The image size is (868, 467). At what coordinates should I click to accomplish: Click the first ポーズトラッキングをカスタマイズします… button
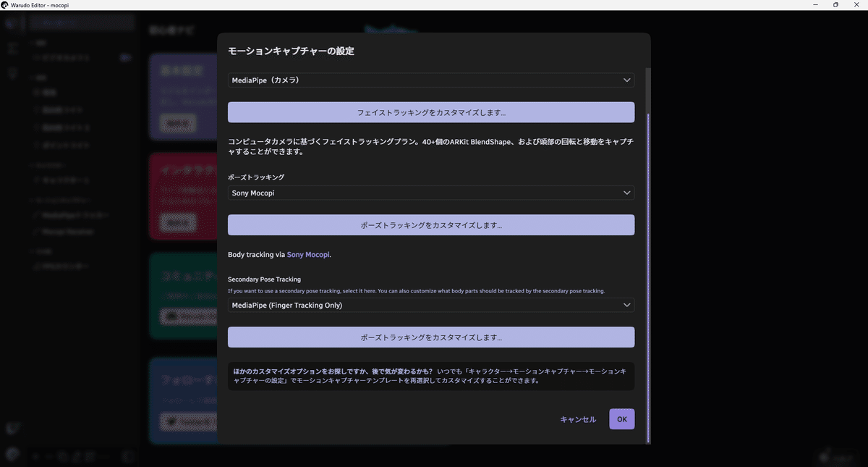click(x=431, y=224)
